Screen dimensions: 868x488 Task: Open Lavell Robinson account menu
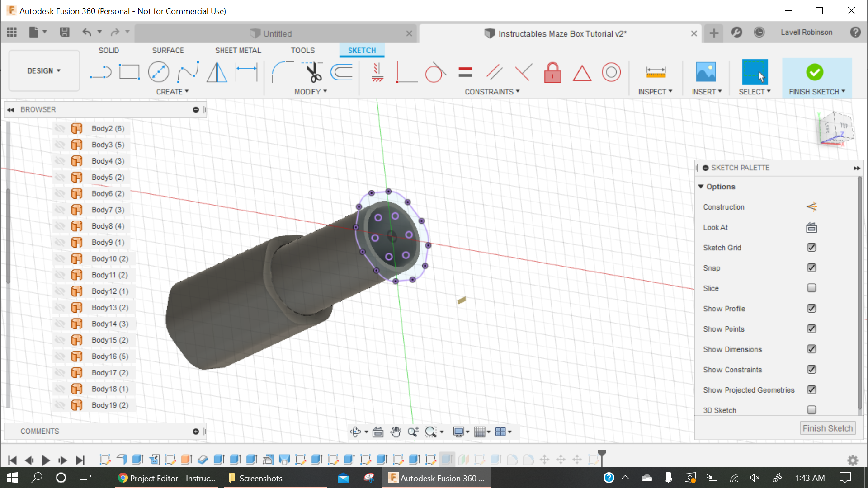[x=806, y=33]
